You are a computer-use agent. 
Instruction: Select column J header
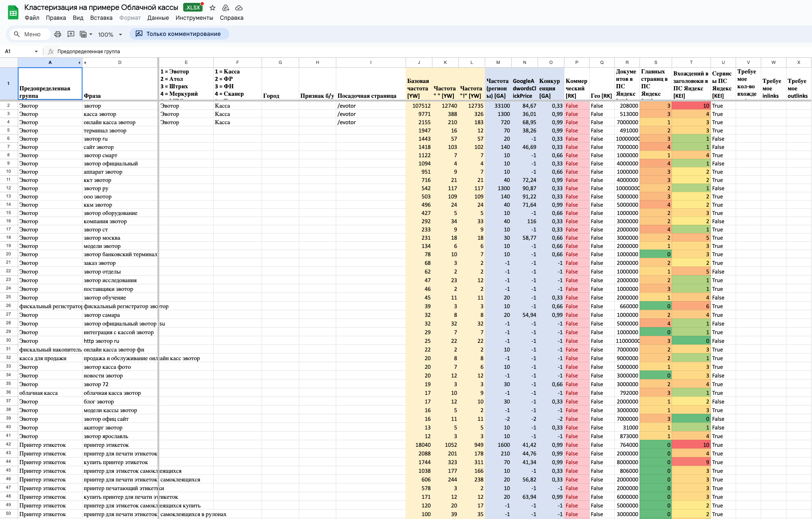click(x=419, y=63)
